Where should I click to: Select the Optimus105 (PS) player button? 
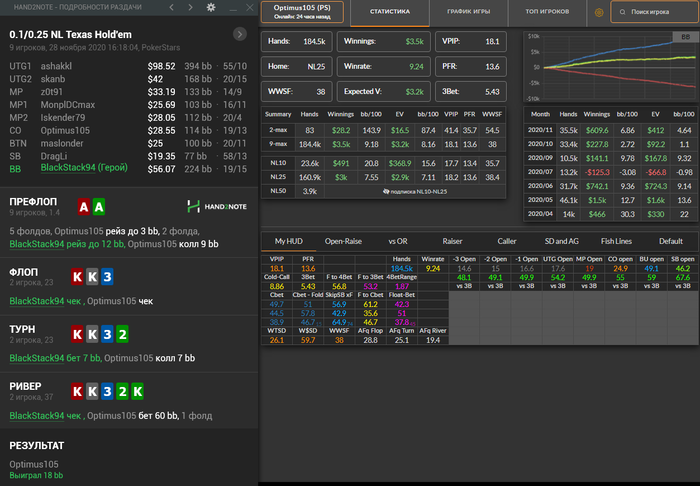coord(302,12)
